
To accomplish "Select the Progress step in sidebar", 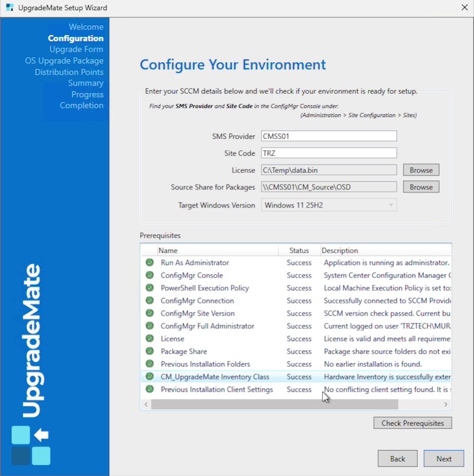I will coord(88,94).
